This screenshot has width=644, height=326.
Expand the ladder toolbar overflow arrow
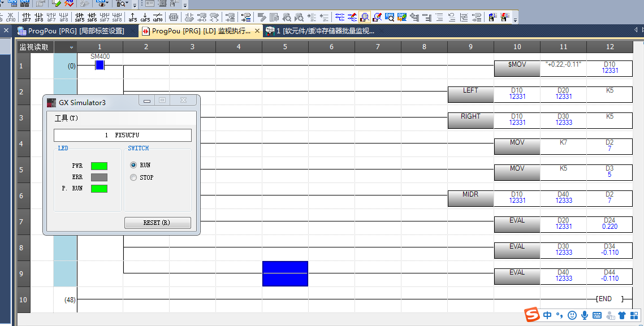click(515, 20)
